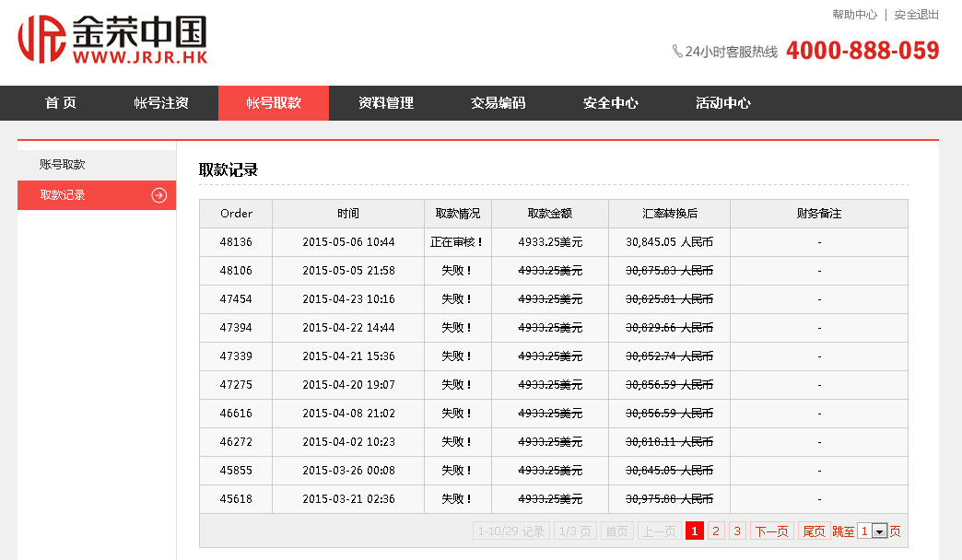Click the 取款记录 page heading
The image size is (962, 560).
point(229,169)
